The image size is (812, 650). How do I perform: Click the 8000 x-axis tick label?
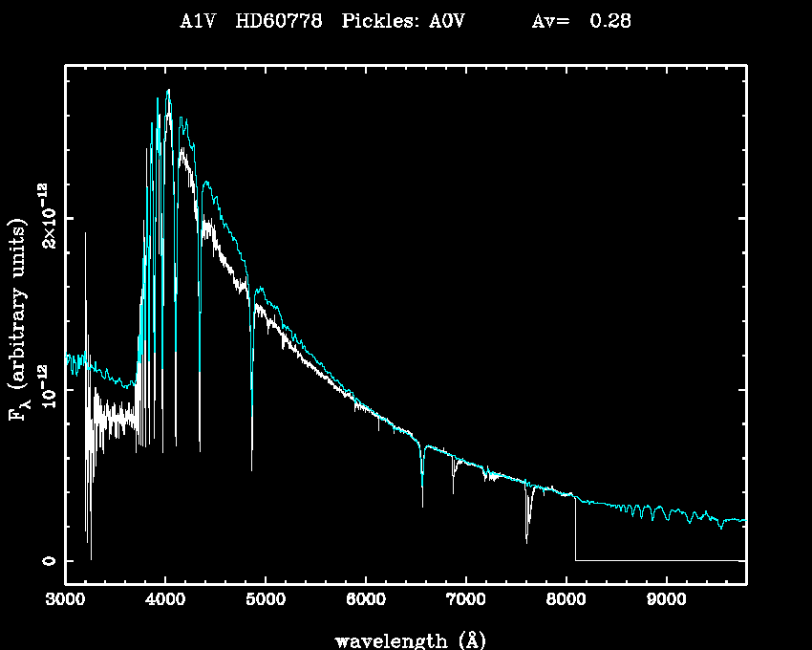click(x=566, y=599)
